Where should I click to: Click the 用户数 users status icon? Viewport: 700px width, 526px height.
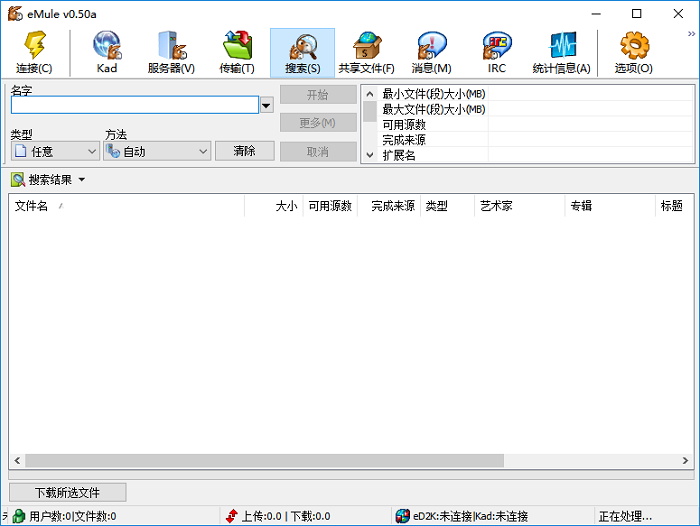[19, 516]
